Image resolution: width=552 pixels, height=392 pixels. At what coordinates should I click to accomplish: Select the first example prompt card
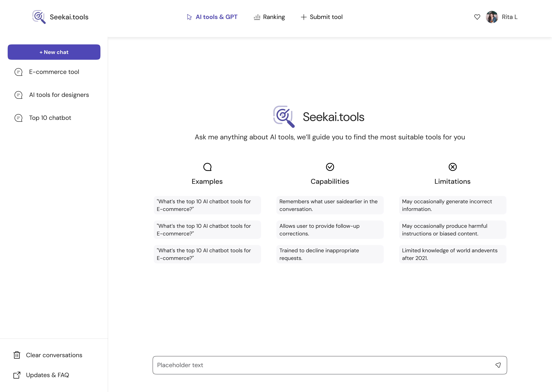coord(207,205)
